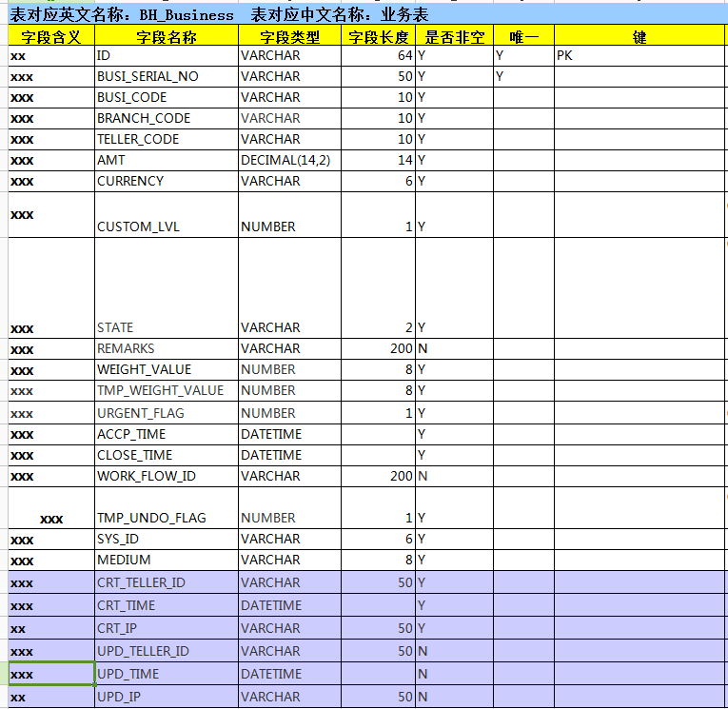
Task: Select the ACCP_TIME cell
Action: (167, 434)
